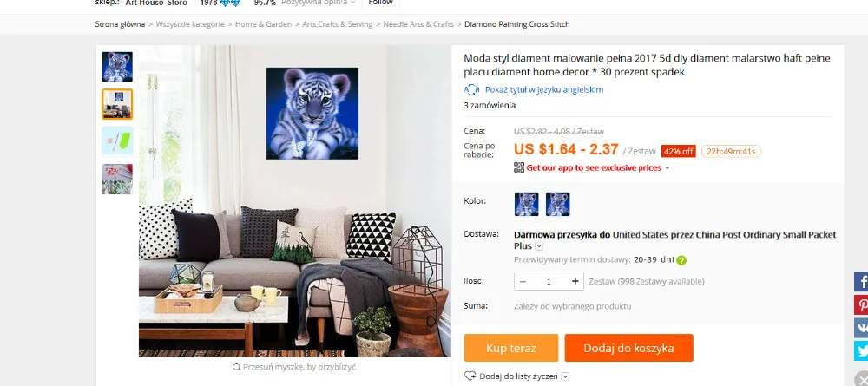Click the Facebook share icon
868x386 pixels.
coord(861,282)
